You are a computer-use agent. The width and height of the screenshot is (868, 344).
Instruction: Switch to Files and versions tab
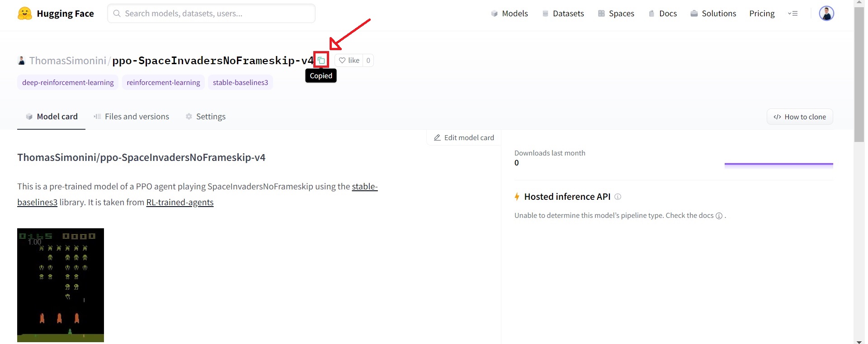pos(131,117)
